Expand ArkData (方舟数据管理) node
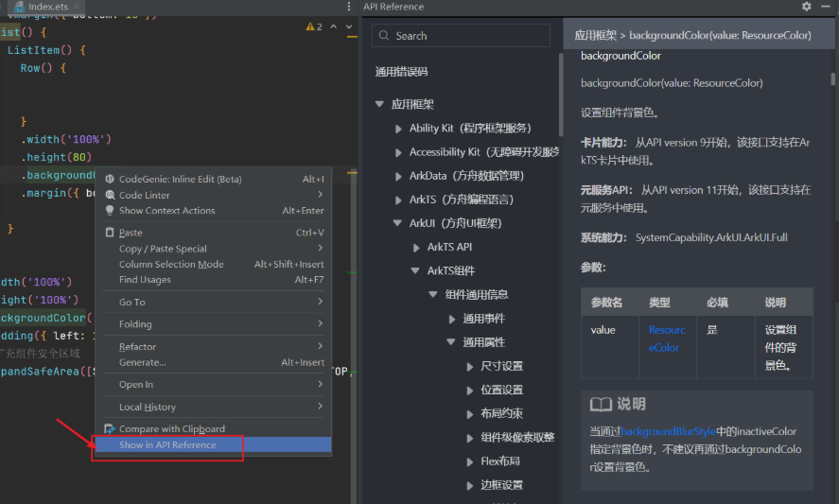This screenshot has width=839, height=504. 398,176
